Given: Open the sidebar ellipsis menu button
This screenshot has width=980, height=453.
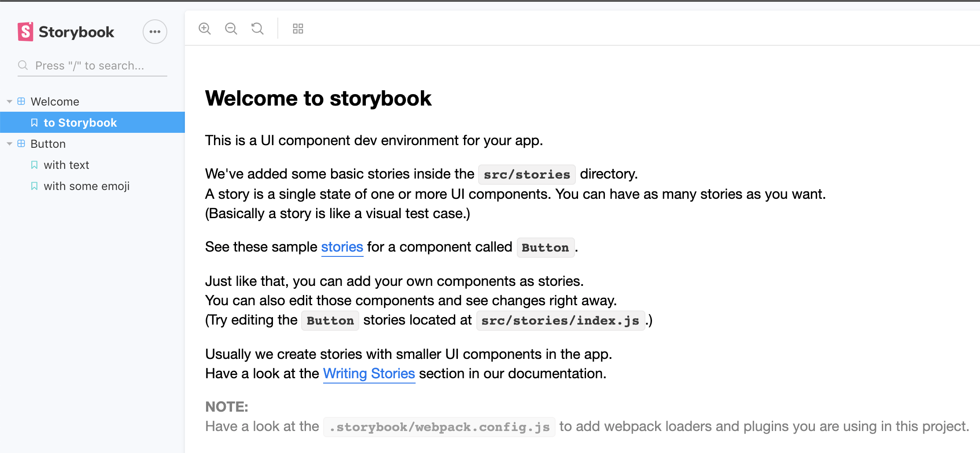Looking at the screenshot, I should (155, 32).
